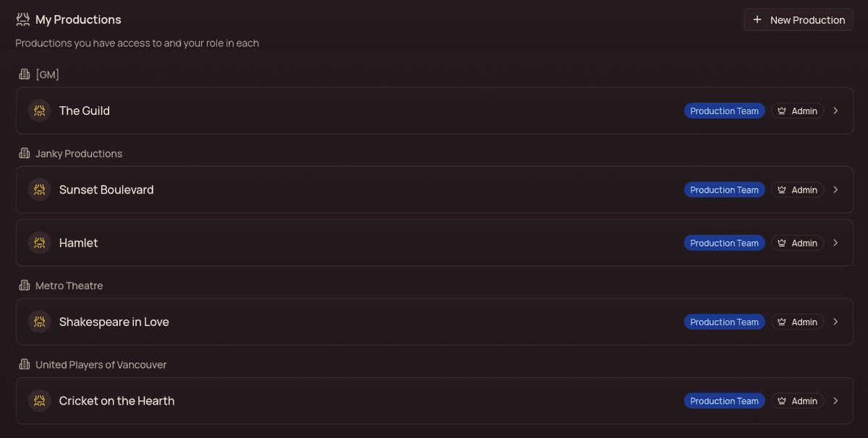Click the Metro Theatre building icon

(25, 285)
